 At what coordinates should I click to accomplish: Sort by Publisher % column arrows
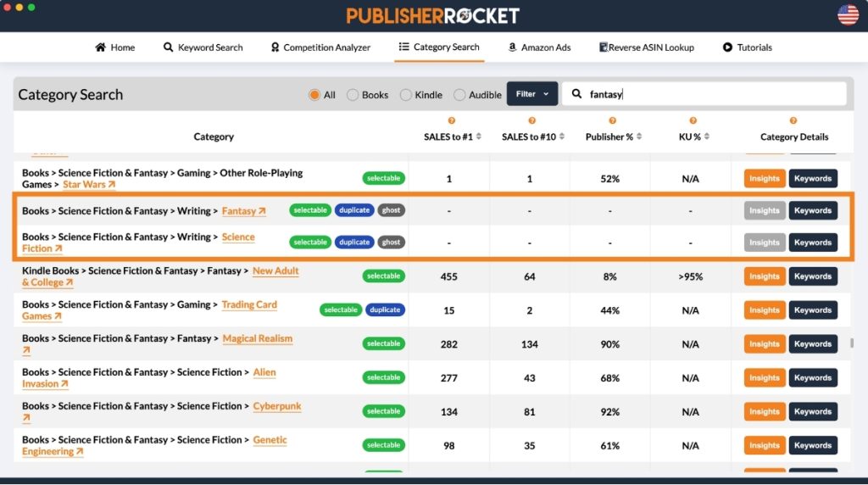[x=639, y=137]
